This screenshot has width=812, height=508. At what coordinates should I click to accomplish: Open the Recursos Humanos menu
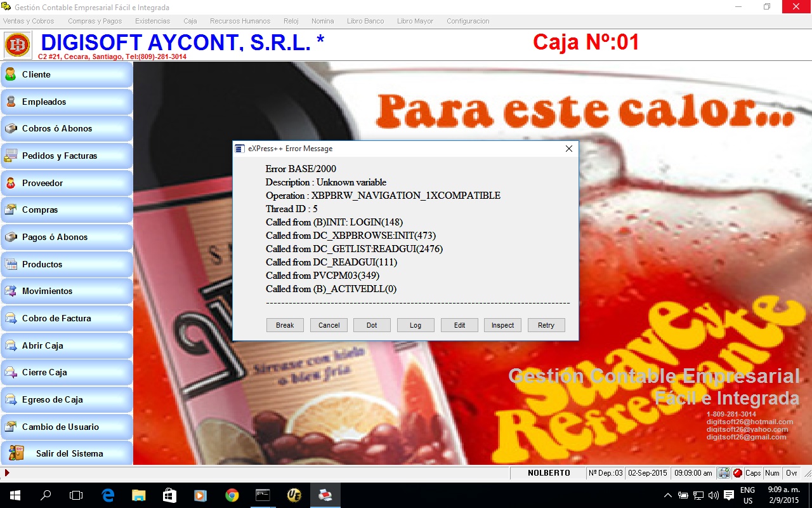click(240, 21)
